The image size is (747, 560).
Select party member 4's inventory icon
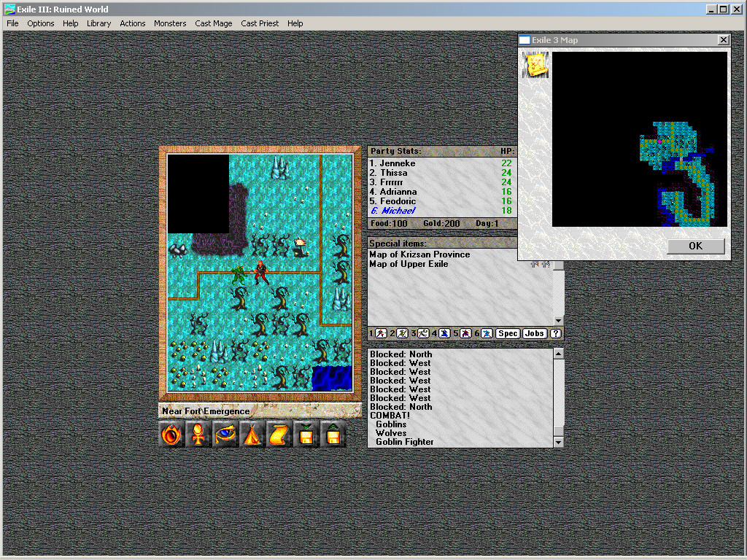444,333
